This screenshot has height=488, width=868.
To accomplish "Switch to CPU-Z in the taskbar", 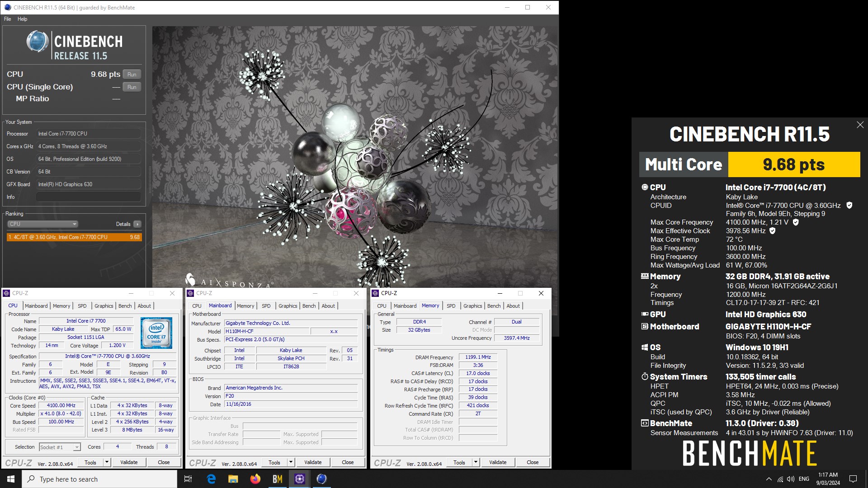I will [x=299, y=479].
